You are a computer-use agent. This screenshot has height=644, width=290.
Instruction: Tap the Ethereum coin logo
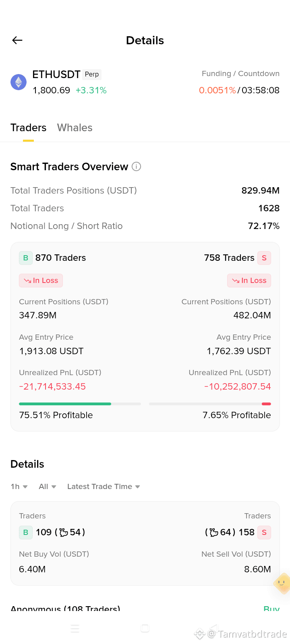(x=19, y=82)
